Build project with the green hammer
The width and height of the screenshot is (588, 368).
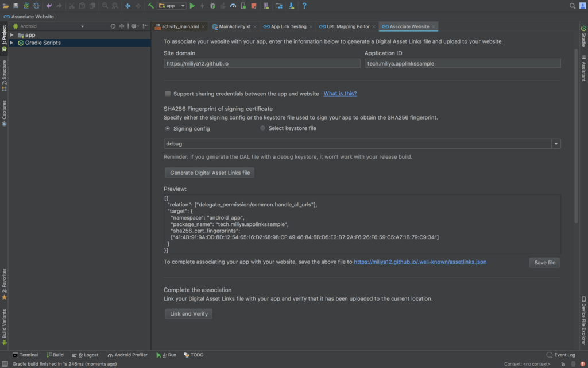151,6
